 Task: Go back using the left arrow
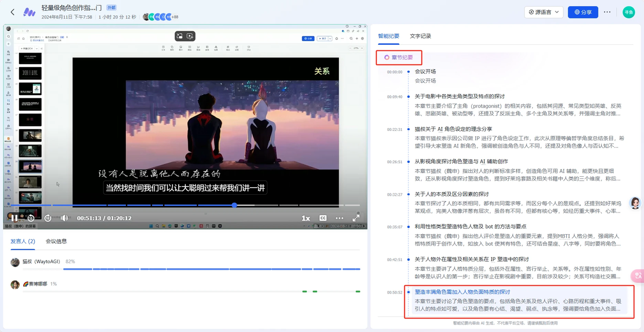pyautogui.click(x=12, y=12)
